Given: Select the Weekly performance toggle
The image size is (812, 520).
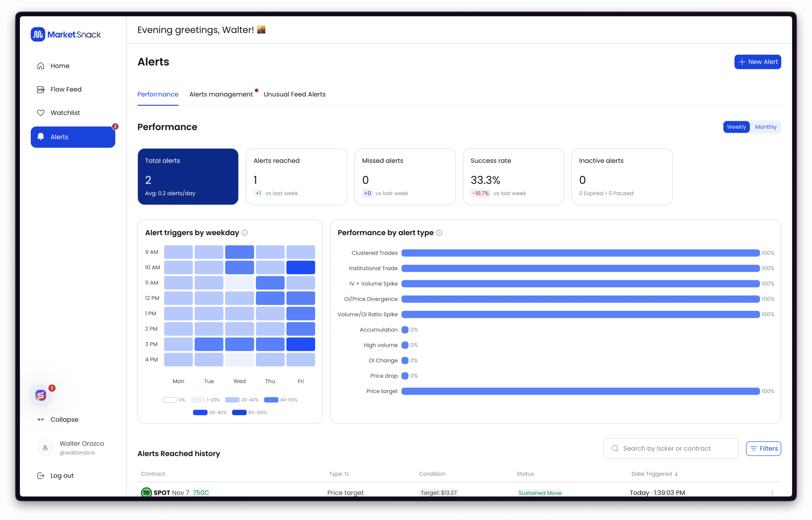Looking at the screenshot, I should 736,127.
